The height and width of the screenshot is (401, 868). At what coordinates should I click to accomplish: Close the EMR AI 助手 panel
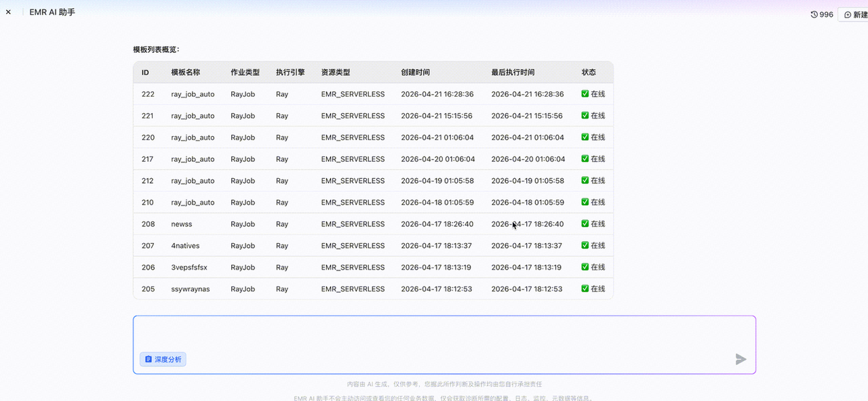pos(8,12)
